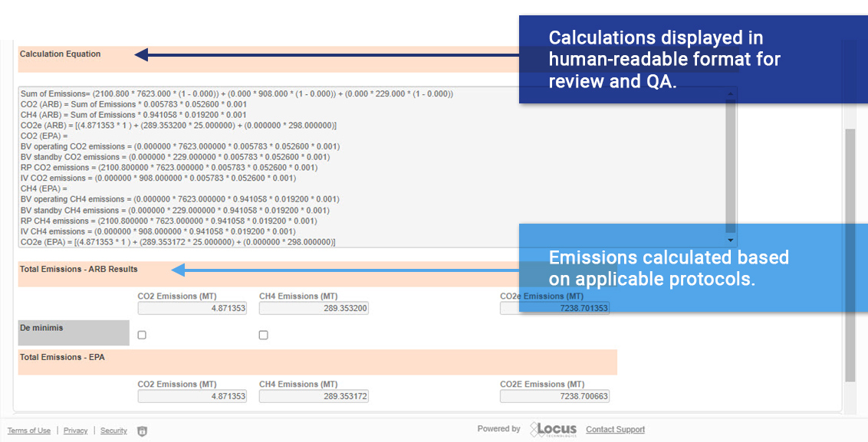
Task: Enable the De minimis checkbox under CH4 Emissions
Action: [x=263, y=334]
